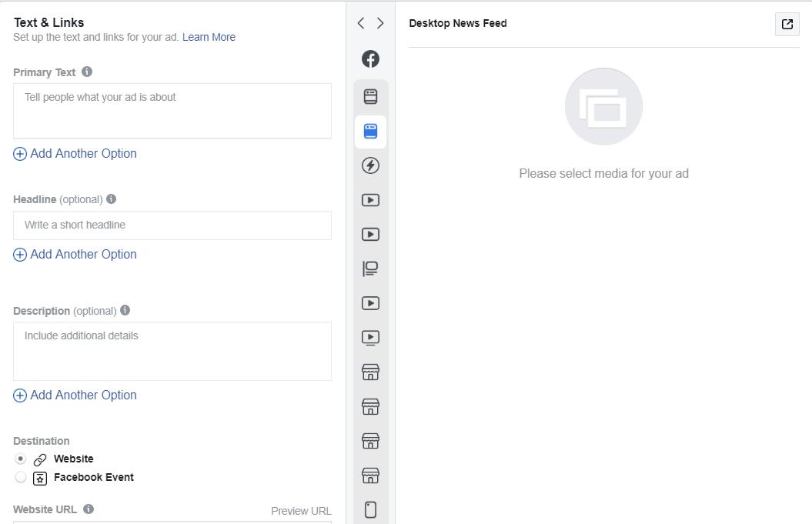Click the Preview URL link
Image resolution: width=812 pixels, height=524 pixels.
click(301, 510)
